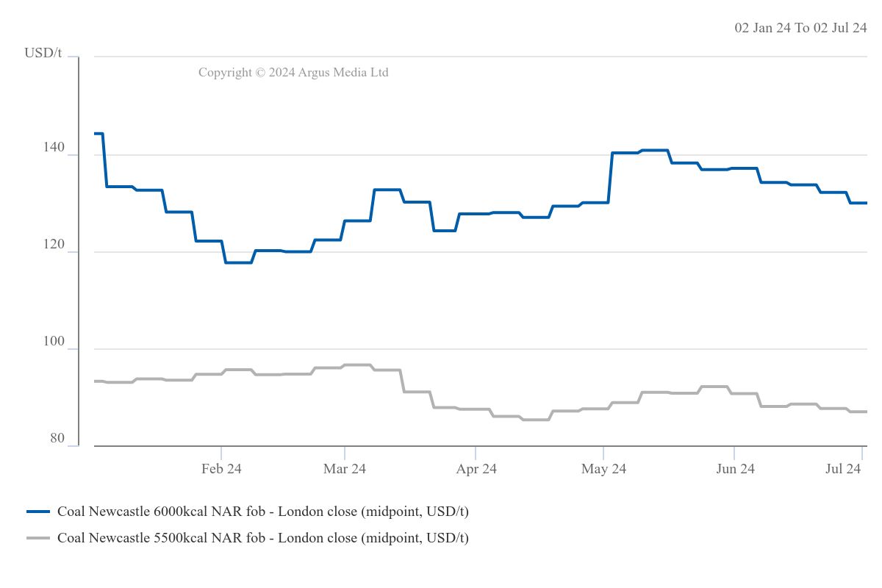Click the May 24 axis label

(x=603, y=469)
